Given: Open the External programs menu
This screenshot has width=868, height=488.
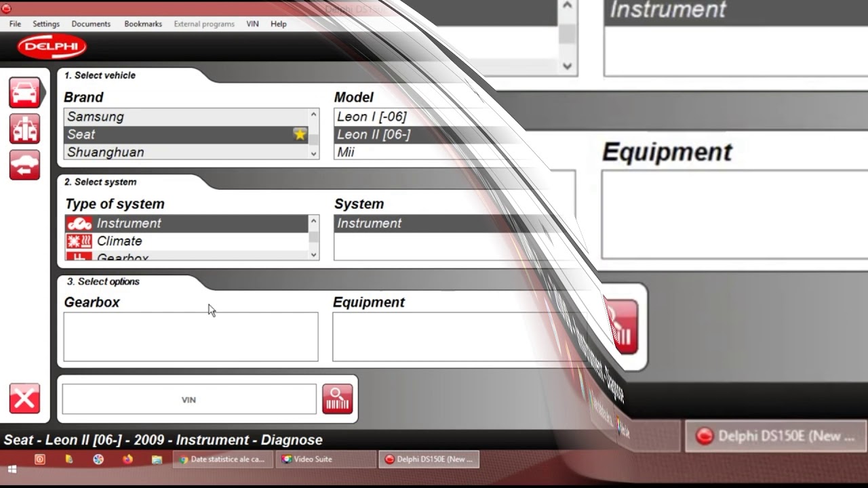Looking at the screenshot, I should pyautogui.click(x=204, y=24).
